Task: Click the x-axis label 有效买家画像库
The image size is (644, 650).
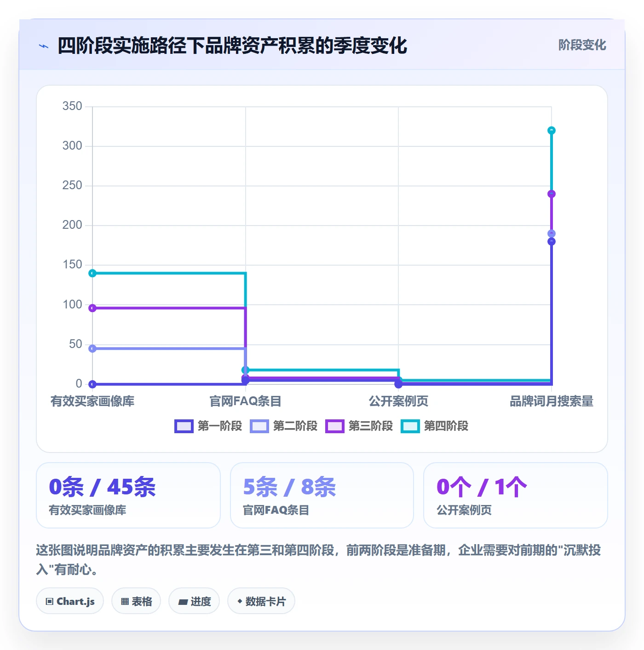Action: click(92, 401)
